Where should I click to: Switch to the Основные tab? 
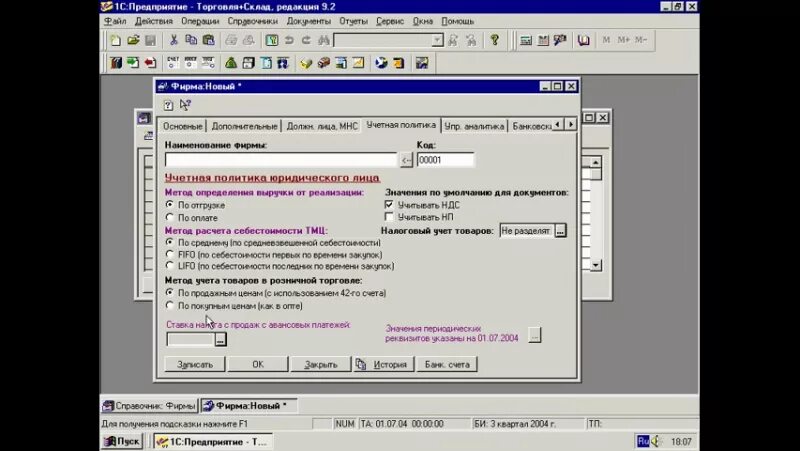[x=183, y=126]
